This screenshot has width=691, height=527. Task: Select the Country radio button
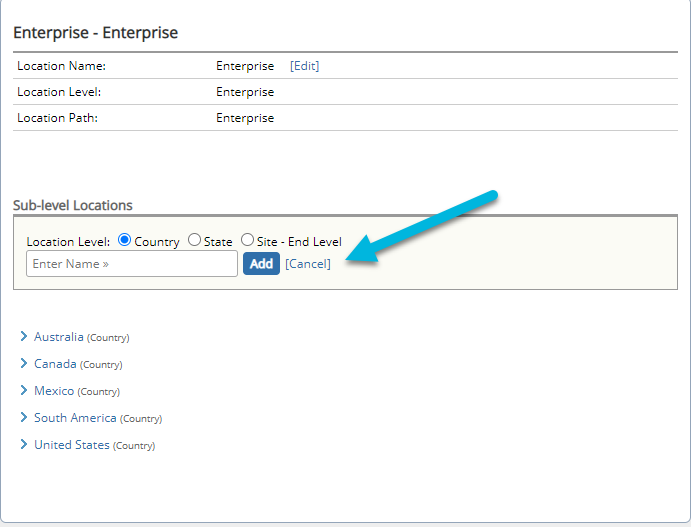click(124, 240)
